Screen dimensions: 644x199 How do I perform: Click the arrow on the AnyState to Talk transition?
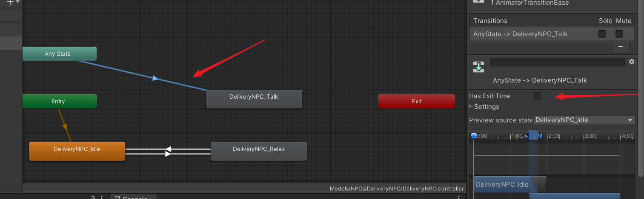coord(155,78)
